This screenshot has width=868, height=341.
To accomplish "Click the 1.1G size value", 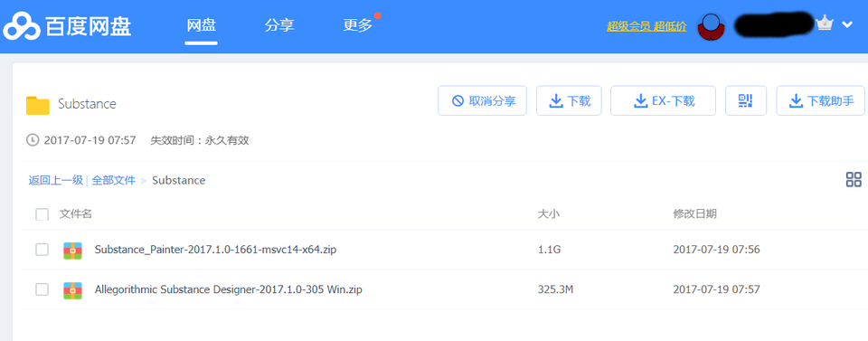I will [550, 250].
